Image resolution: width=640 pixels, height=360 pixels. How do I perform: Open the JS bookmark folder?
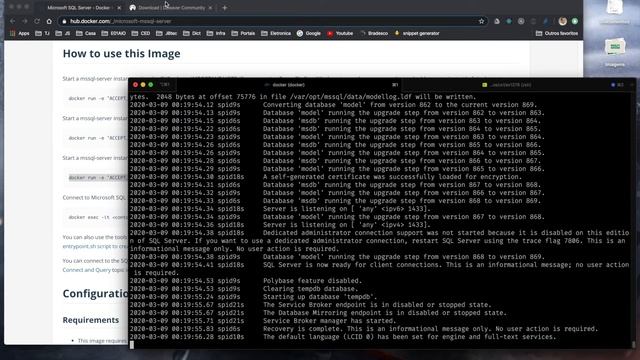click(63, 33)
